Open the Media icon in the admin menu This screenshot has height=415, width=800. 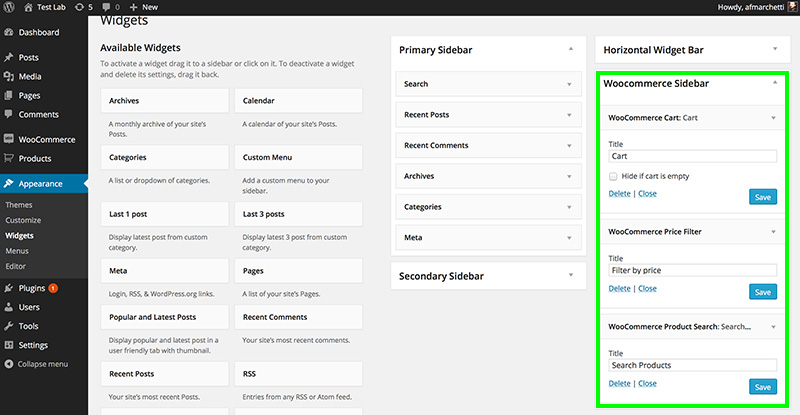9,76
